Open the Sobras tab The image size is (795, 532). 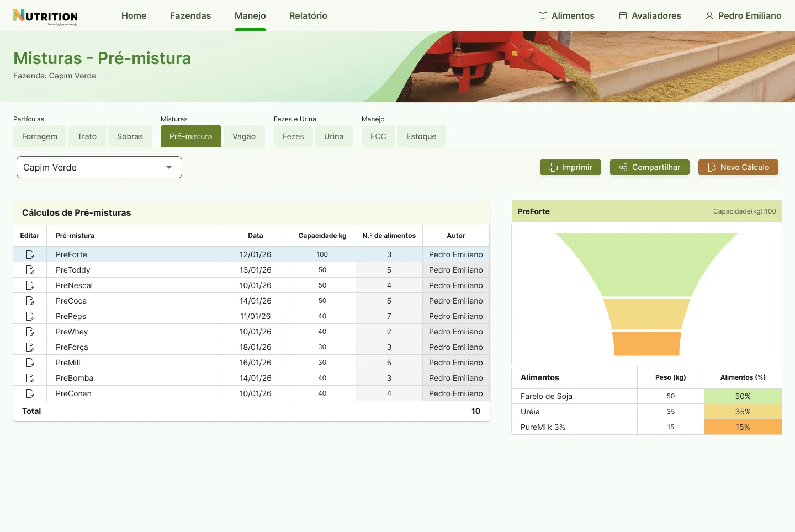point(130,136)
